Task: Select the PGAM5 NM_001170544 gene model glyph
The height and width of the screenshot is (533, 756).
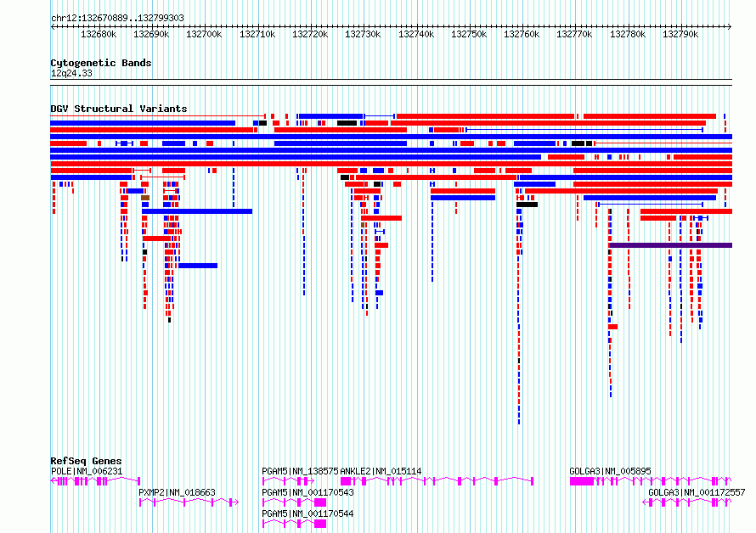Action: [294, 524]
